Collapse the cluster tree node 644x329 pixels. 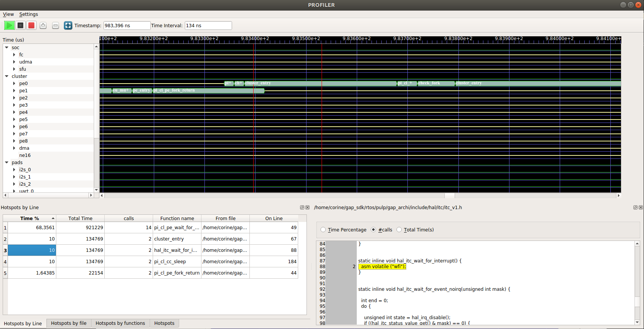[x=7, y=76]
